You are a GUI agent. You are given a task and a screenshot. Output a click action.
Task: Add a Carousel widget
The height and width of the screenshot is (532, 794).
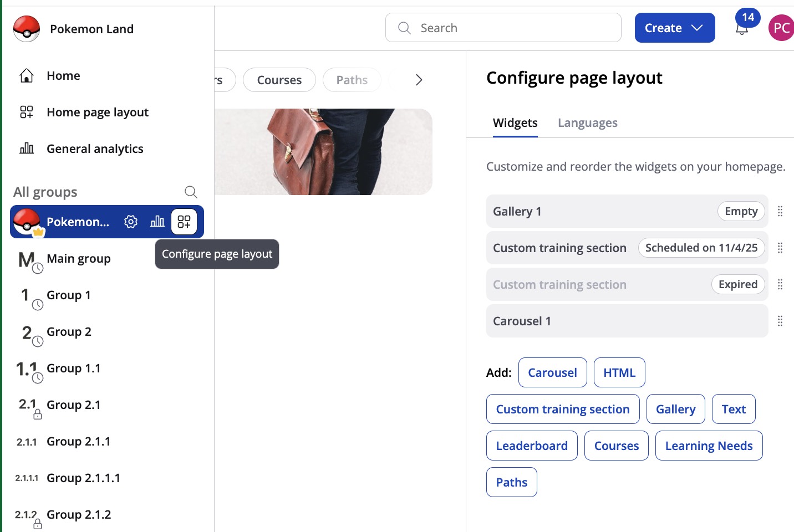pyautogui.click(x=552, y=372)
